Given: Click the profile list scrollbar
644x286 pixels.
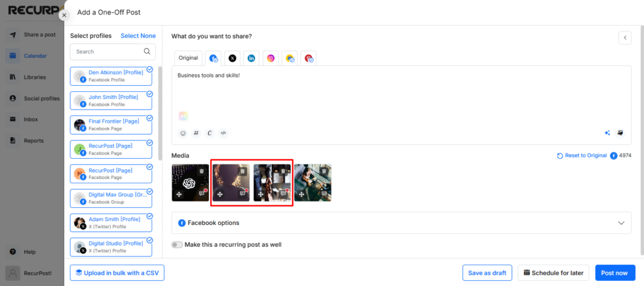Looking at the screenshot, I should pos(160,113).
